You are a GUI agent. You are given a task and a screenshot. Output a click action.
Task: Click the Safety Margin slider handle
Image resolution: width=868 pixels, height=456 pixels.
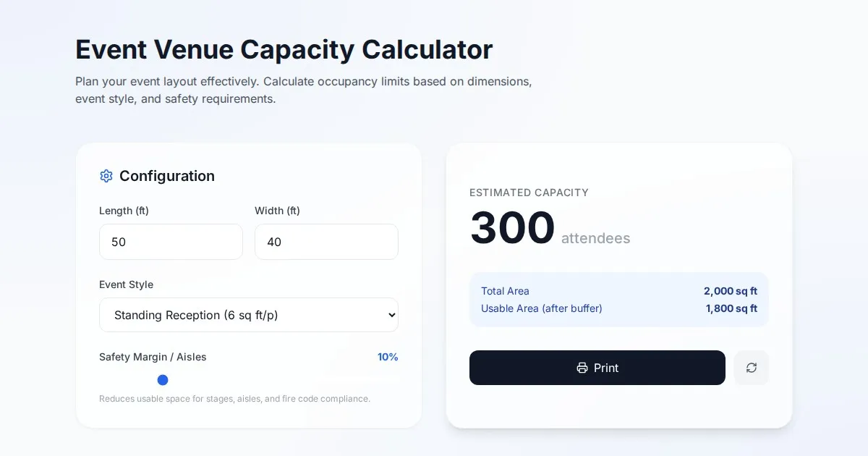tap(163, 380)
